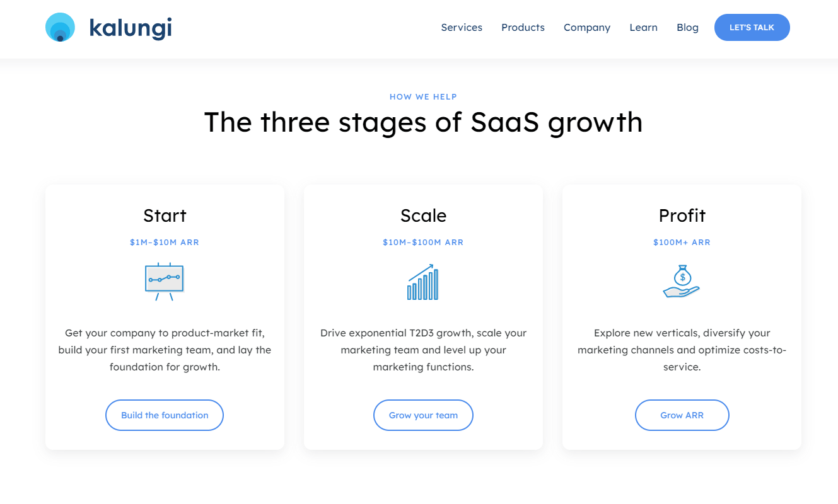The width and height of the screenshot is (838, 504).
Task: Open the Services menu
Action: click(462, 28)
